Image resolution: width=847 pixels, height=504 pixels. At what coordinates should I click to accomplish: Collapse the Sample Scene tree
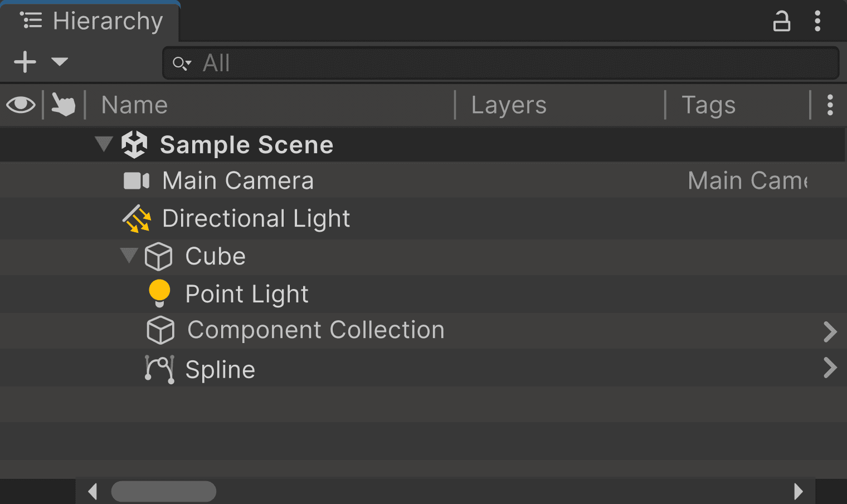click(x=104, y=144)
